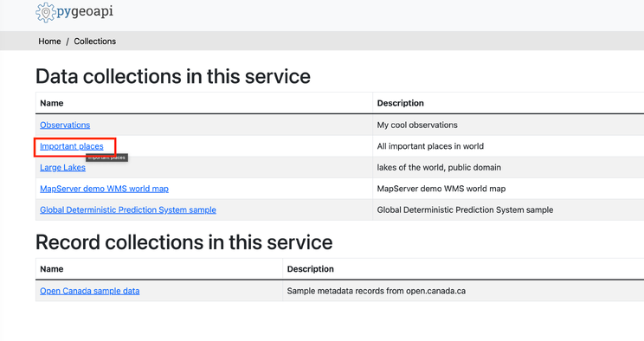
Task: Open the Open Canada sample data link
Action: click(89, 291)
